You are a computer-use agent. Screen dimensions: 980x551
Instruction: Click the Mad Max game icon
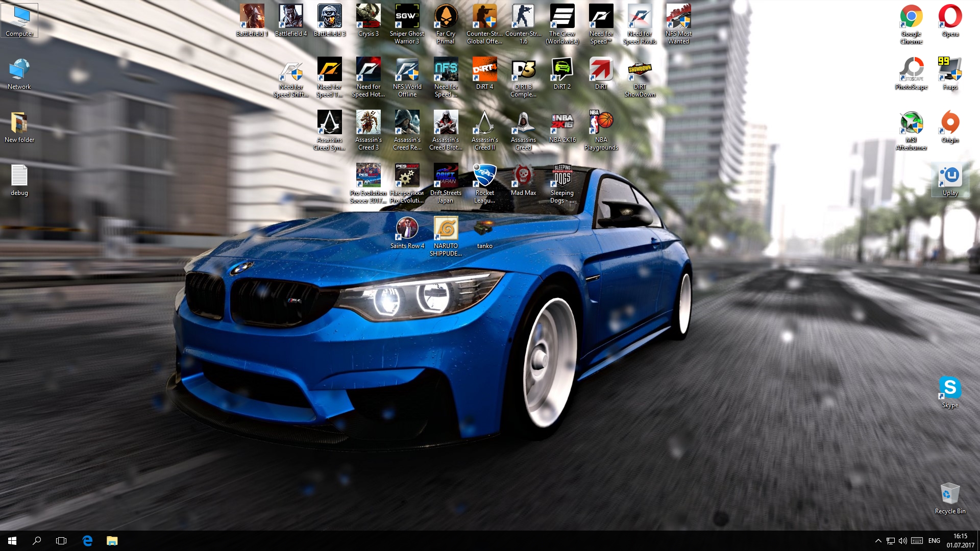pyautogui.click(x=523, y=176)
